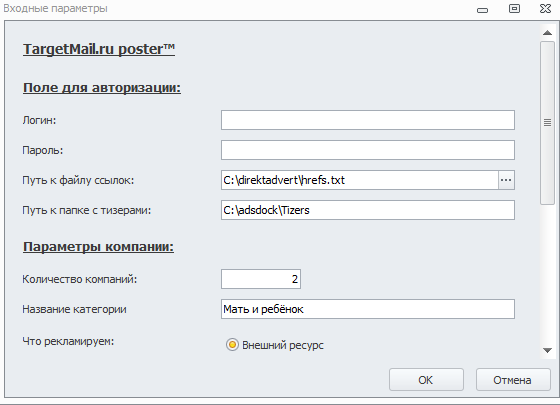Click the Поле для авторизации heading
Image resolution: width=560 pixels, height=405 pixels.
tap(102, 88)
